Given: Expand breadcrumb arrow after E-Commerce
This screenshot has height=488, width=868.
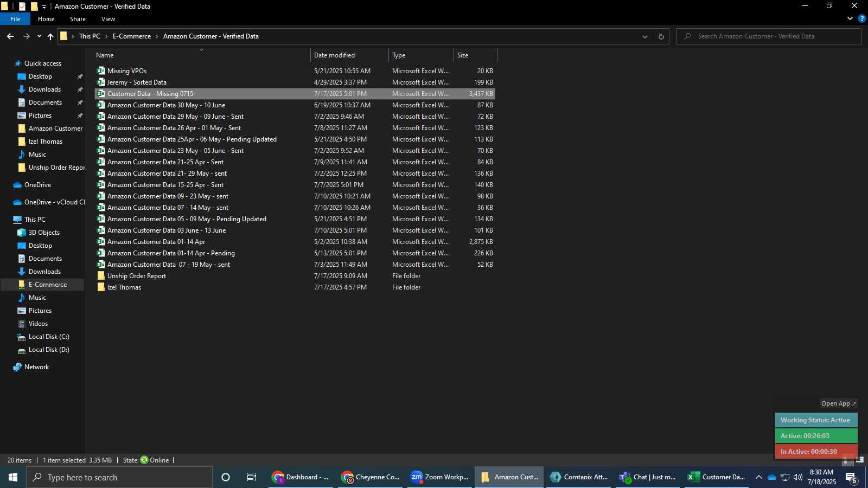Looking at the screenshot, I should coord(157,36).
